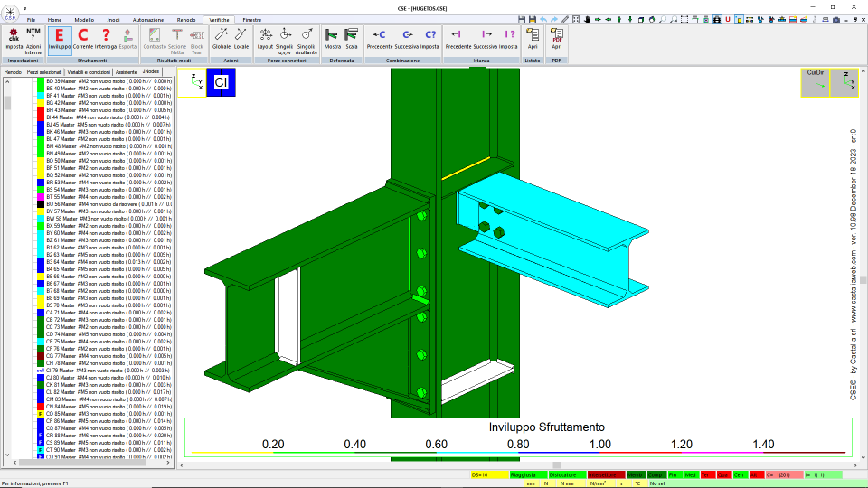Image resolution: width=868 pixels, height=488 pixels.
Task: Click Singoli risultante connector forces icon
Action: coord(307,41)
